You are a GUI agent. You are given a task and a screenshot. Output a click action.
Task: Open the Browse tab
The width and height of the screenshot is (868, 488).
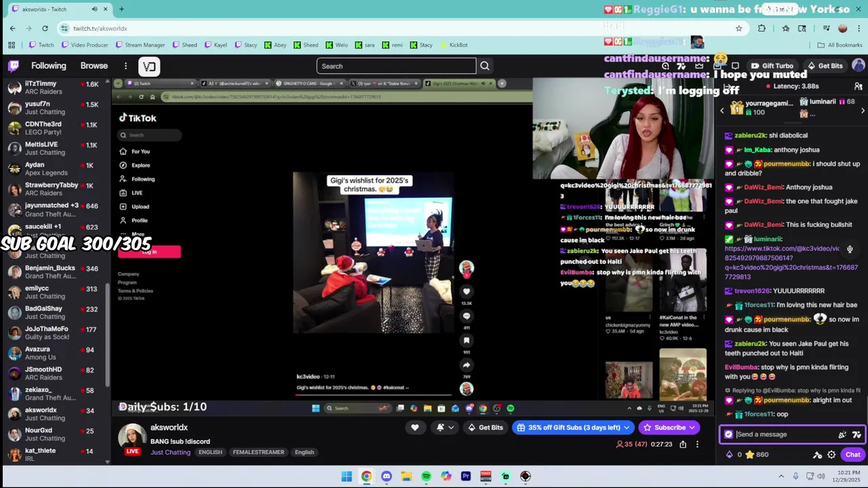click(x=94, y=66)
